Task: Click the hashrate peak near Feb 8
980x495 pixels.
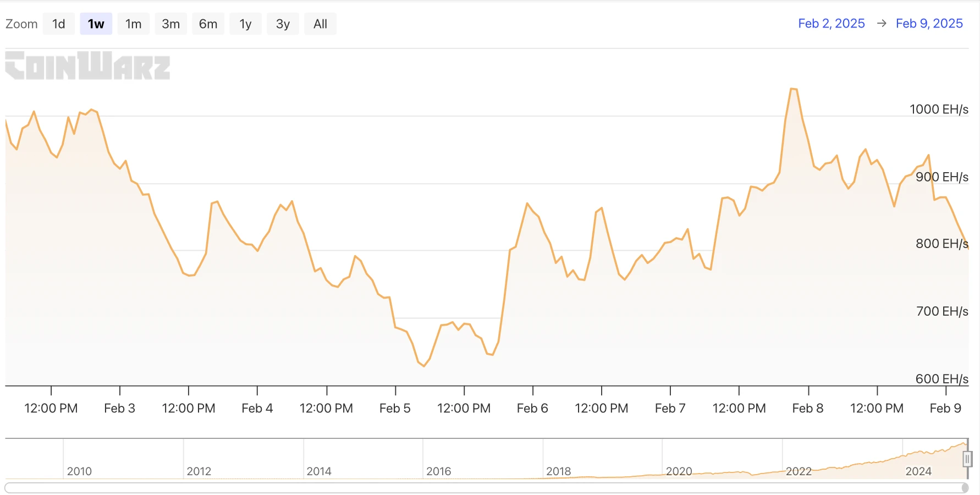Action: 794,89
